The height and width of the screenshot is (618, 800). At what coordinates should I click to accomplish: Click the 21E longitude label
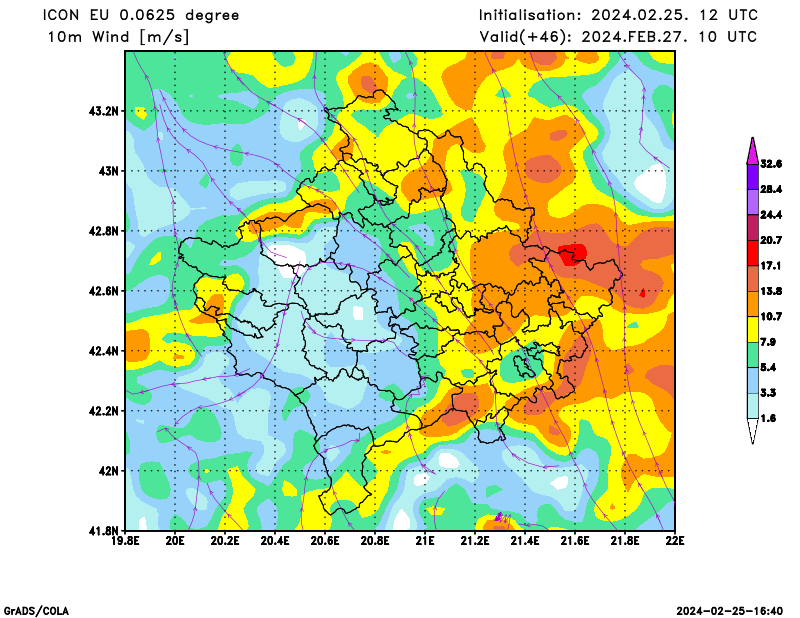pyautogui.click(x=425, y=540)
